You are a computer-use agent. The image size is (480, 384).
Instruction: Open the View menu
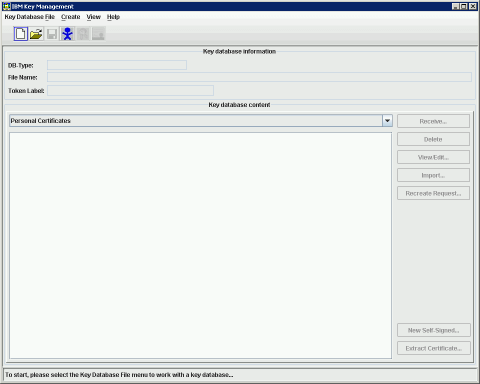93,17
